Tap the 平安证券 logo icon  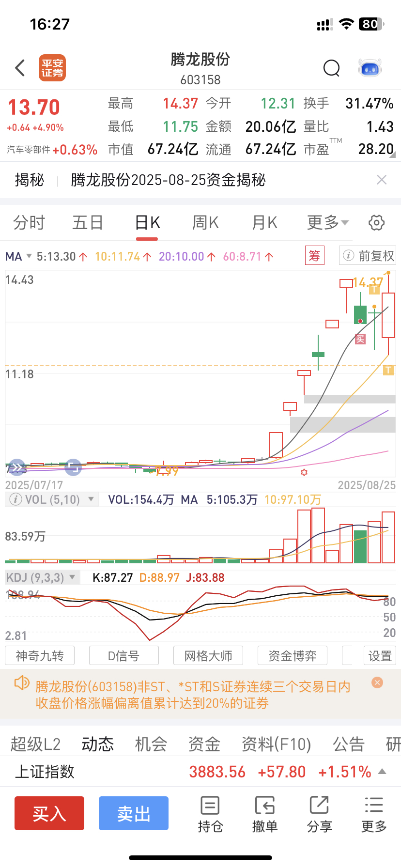[x=52, y=68]
